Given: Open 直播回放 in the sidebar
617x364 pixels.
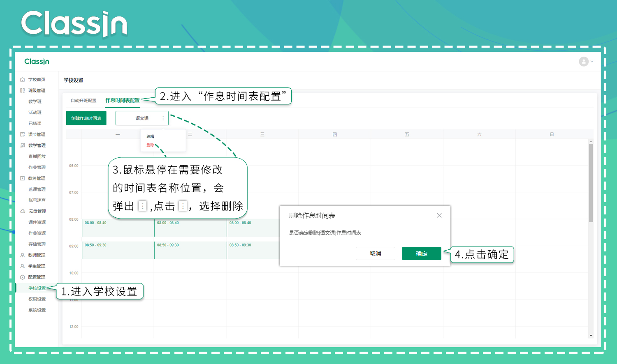Looking at the screenshot, I should coord(37,157).
